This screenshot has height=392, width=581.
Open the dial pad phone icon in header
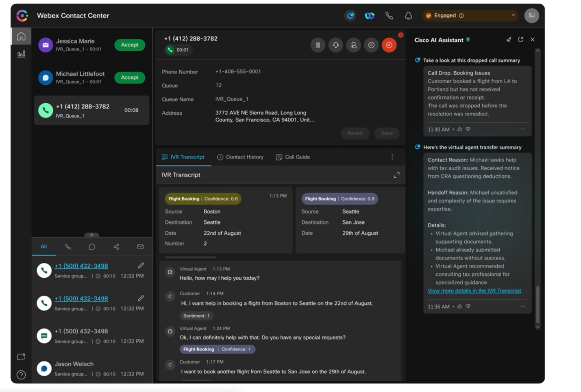point(389,16)
